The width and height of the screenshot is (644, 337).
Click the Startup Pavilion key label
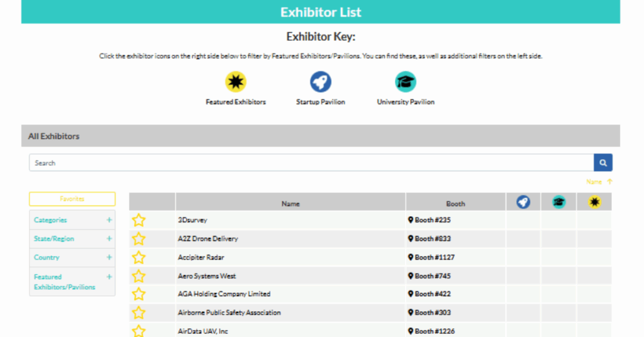click(x=320, y=102)
